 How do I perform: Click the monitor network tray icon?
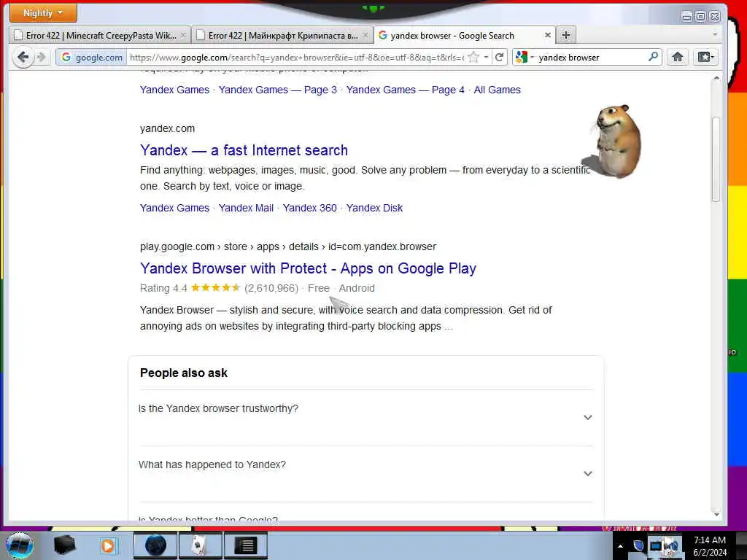click(656, 545)
